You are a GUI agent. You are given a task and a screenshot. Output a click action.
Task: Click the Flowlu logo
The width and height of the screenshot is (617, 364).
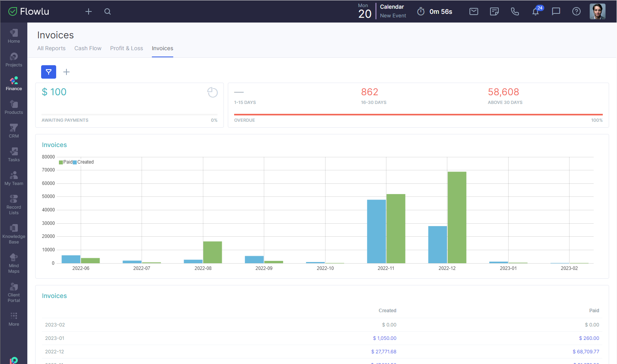tap(29, 11)
